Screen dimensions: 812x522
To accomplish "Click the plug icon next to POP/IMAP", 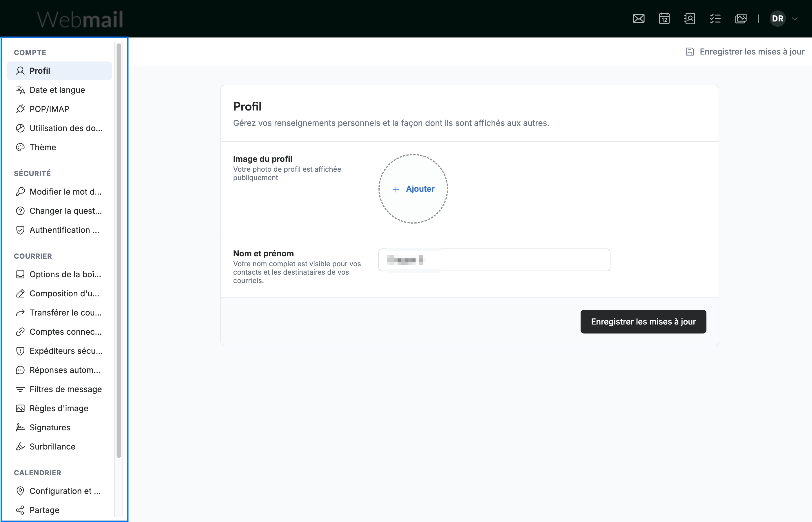I will pyautogui.click(x=20, y=109).
